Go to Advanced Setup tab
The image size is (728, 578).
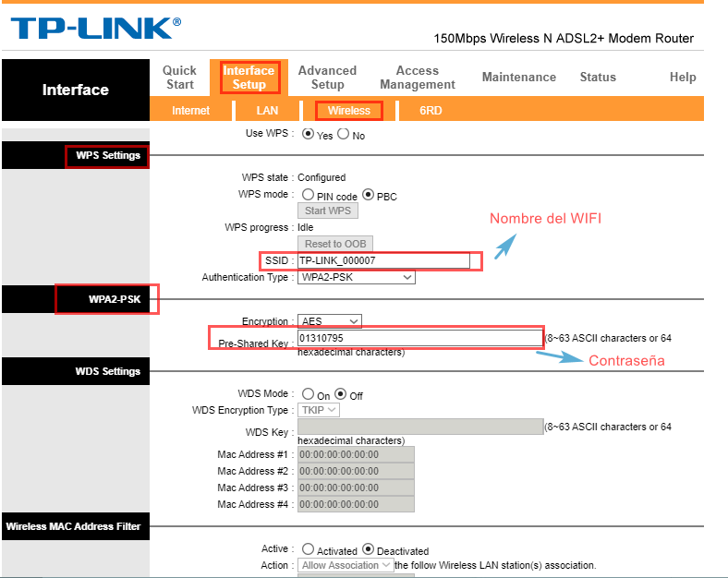pyautogui.click(x=327, y=78)
